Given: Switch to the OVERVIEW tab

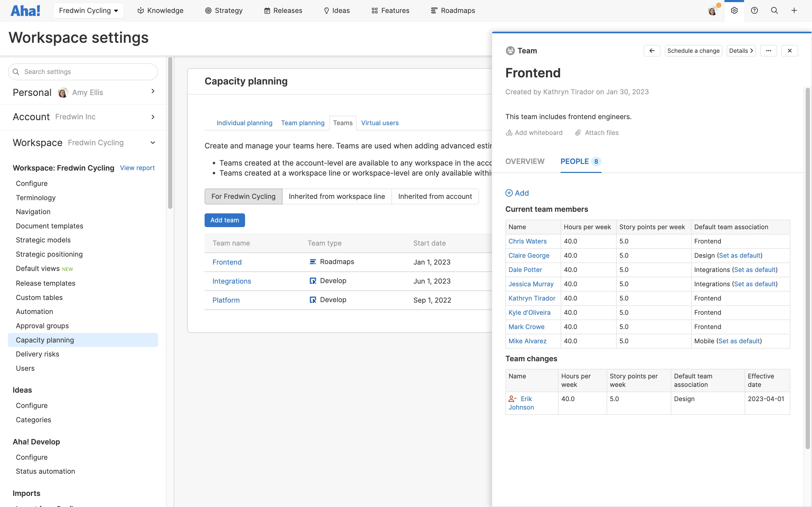Looking at the screenshot, I should coord(525,161).
